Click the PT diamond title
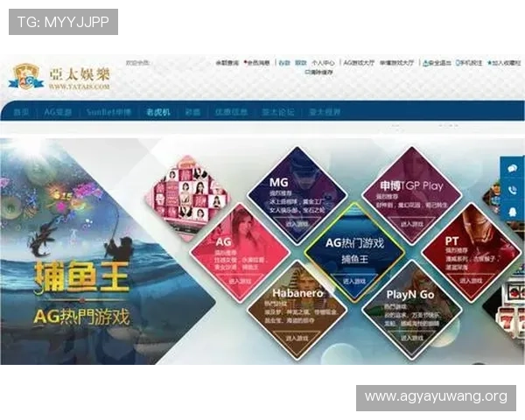Image resolution: width=525 pixels, height=420 pixels. [x=451, y=241]
